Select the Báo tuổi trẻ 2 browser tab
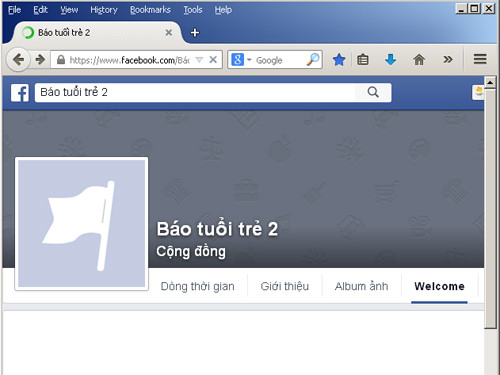 point(97,33)
